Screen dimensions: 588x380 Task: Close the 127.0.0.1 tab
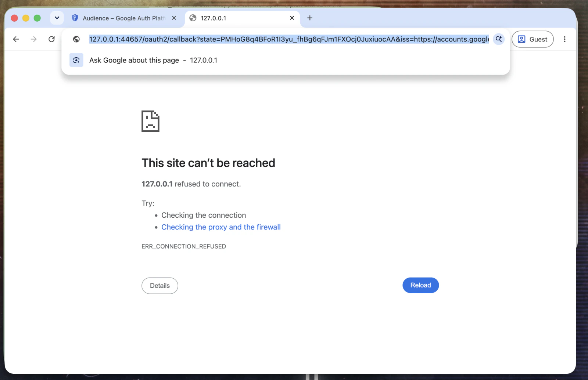292,18
